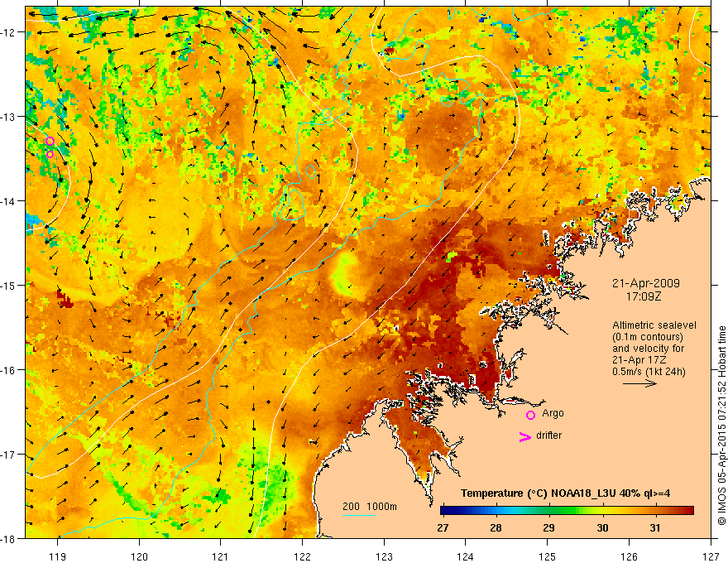Select the upper Argo float marker near 119°E

[x=50, y=142]
